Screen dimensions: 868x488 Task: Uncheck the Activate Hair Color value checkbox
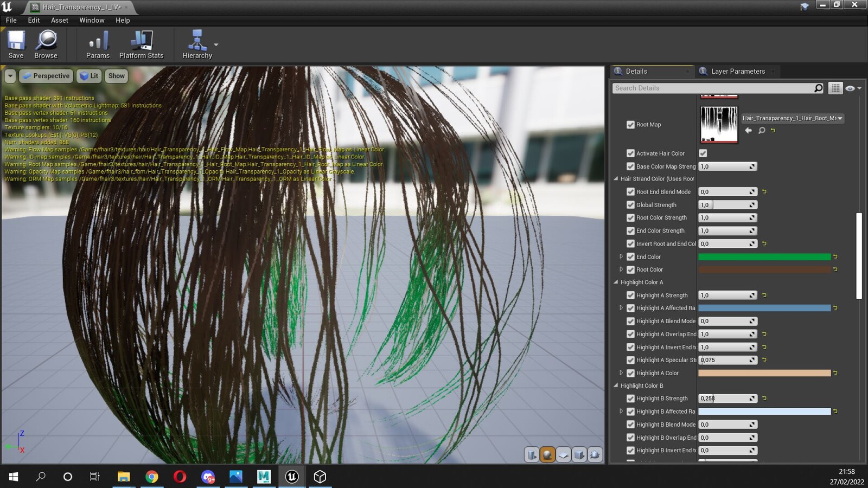pos(703,153)
